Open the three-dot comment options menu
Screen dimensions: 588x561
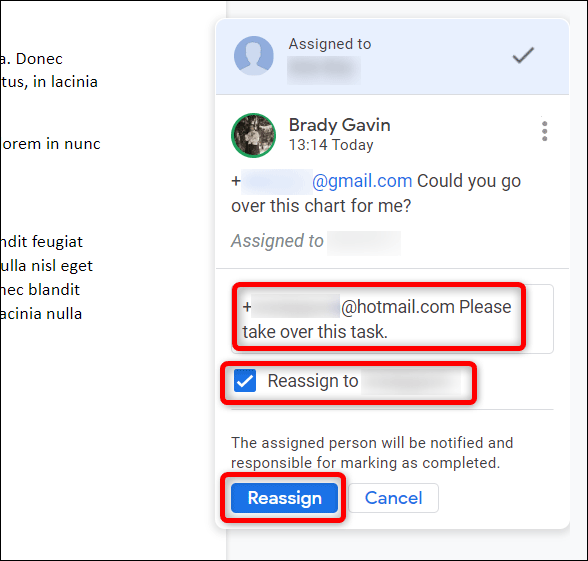pos(544,131)
